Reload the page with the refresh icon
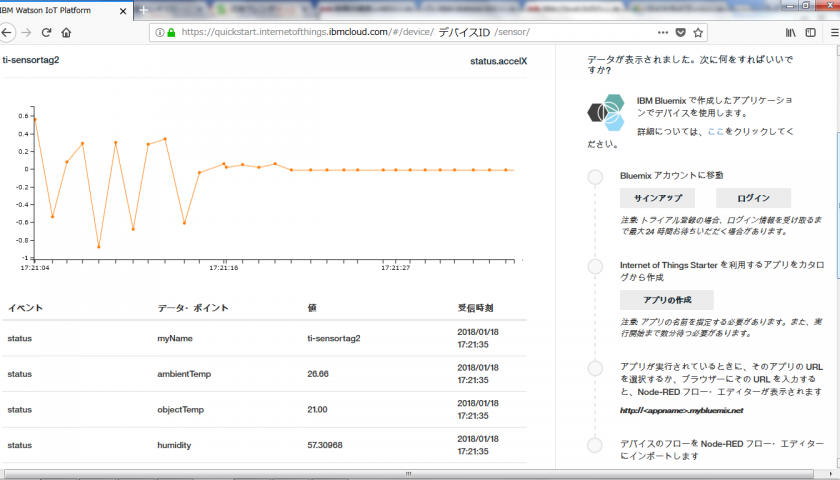The height and width of the screenshot is (480, 840). [45, 32]
